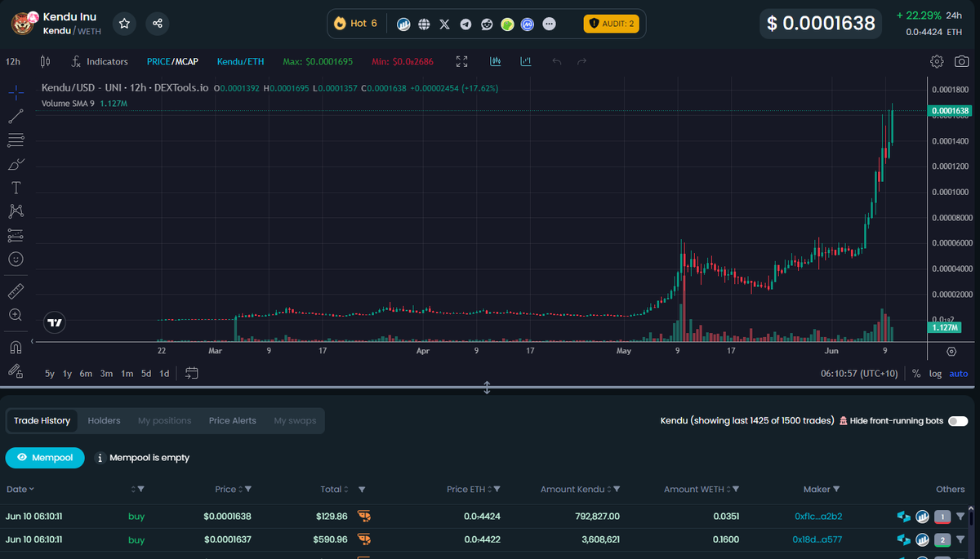
Task: Open the CoinMarketCap link icon
Action: click(528, 24)
